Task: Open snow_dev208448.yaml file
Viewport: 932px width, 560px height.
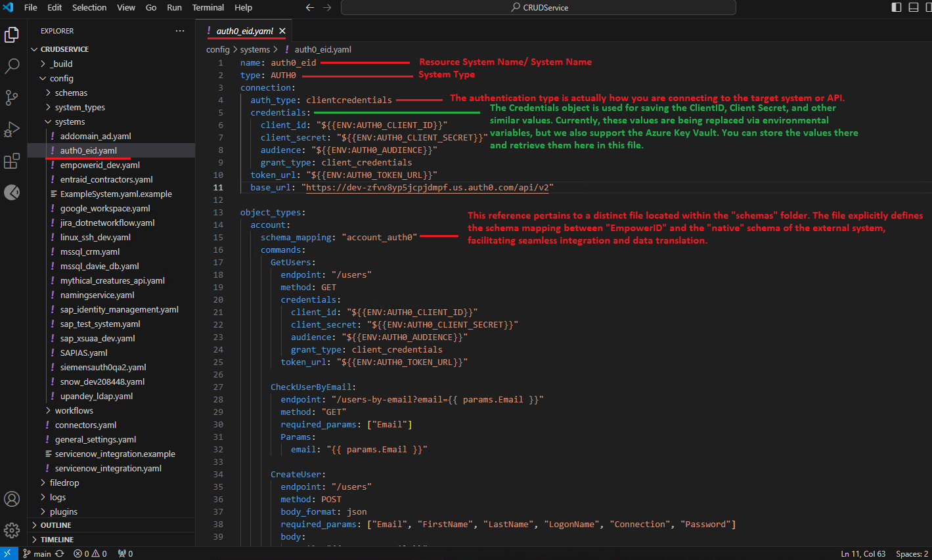Action: [112, 381]
